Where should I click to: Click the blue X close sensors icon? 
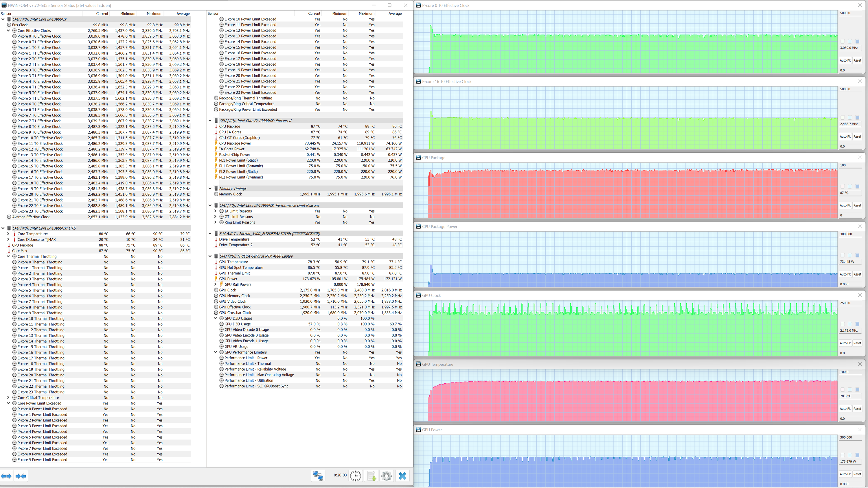coord(402,476)
